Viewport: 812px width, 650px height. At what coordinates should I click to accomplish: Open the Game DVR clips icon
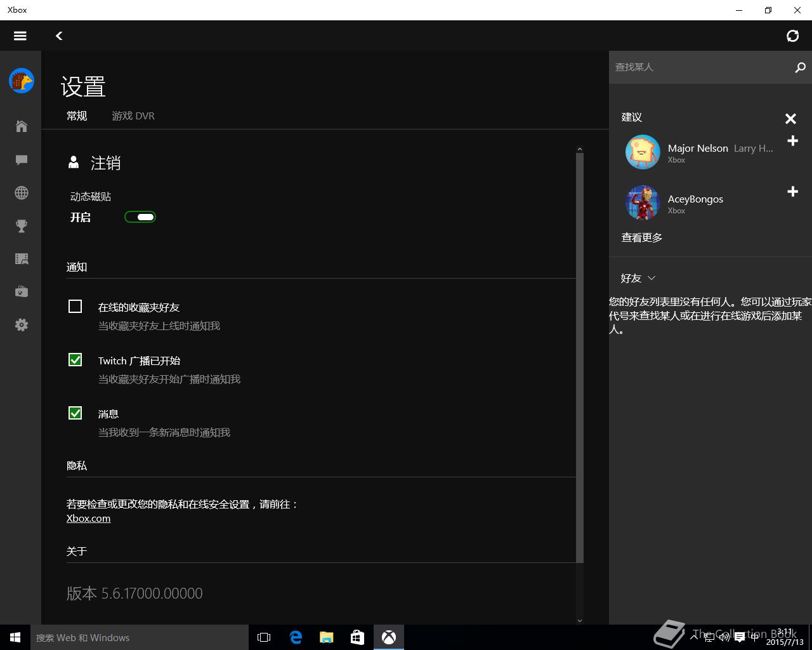pos(22,259)
